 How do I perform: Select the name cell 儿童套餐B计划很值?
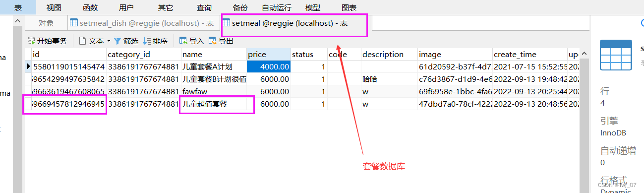click(x=214, y=79)
